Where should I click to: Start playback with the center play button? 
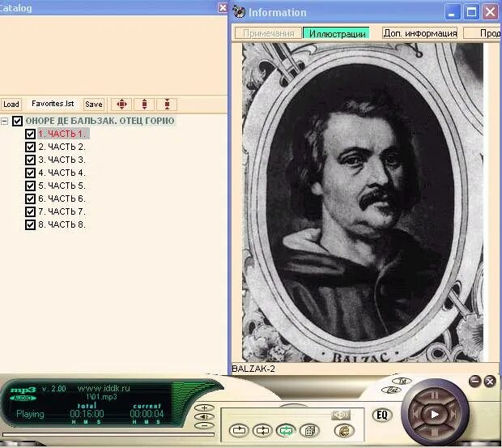coord(434,414)
